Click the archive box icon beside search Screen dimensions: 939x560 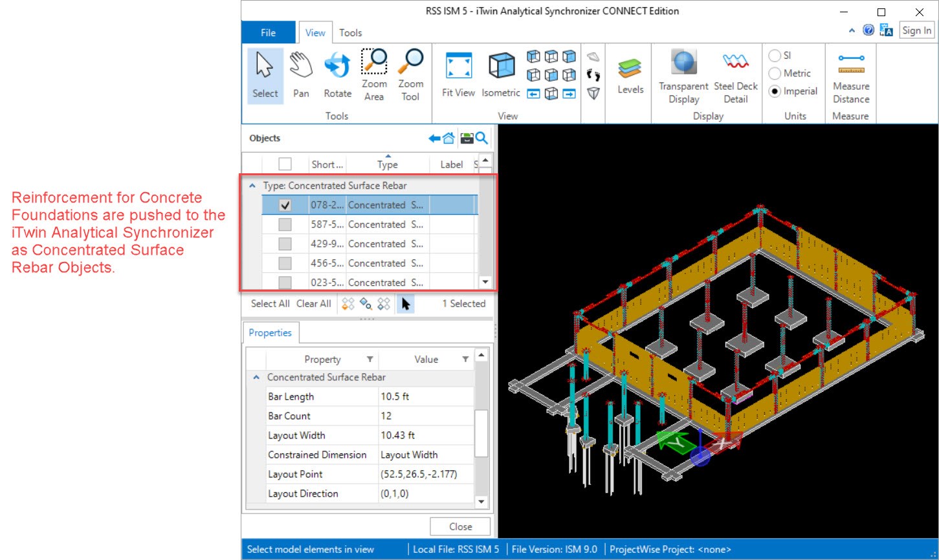[467, 138]
